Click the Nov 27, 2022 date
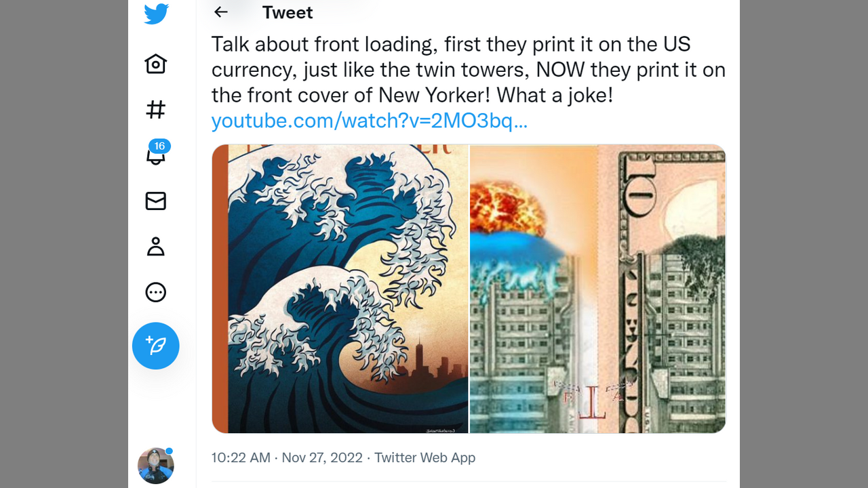This screenshot has height=488, width=868. (x=322, y=457)
